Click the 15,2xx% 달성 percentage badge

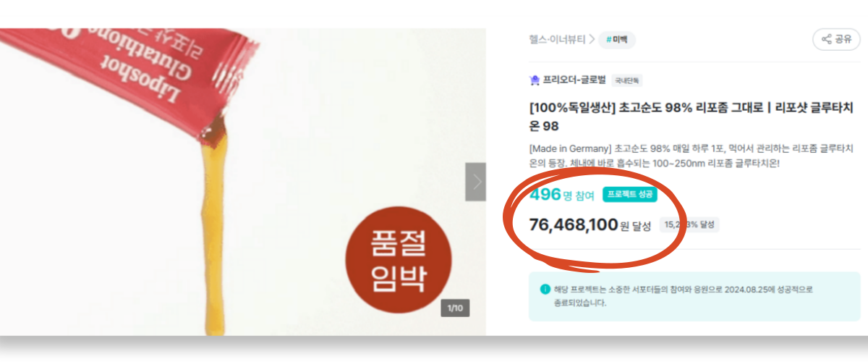[x=689, y=224]
